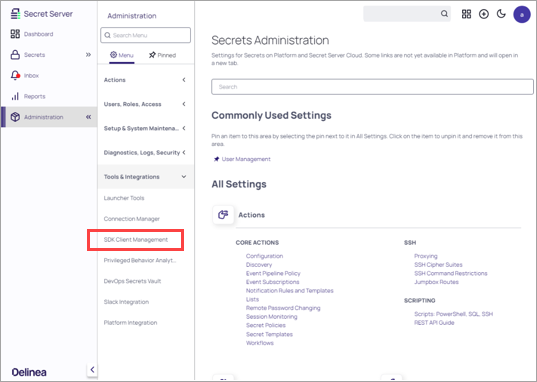Image resolution: width=537 pixels, height=382 pixels.
Task: Open Secret Policies link
Action: click(266, 325)
